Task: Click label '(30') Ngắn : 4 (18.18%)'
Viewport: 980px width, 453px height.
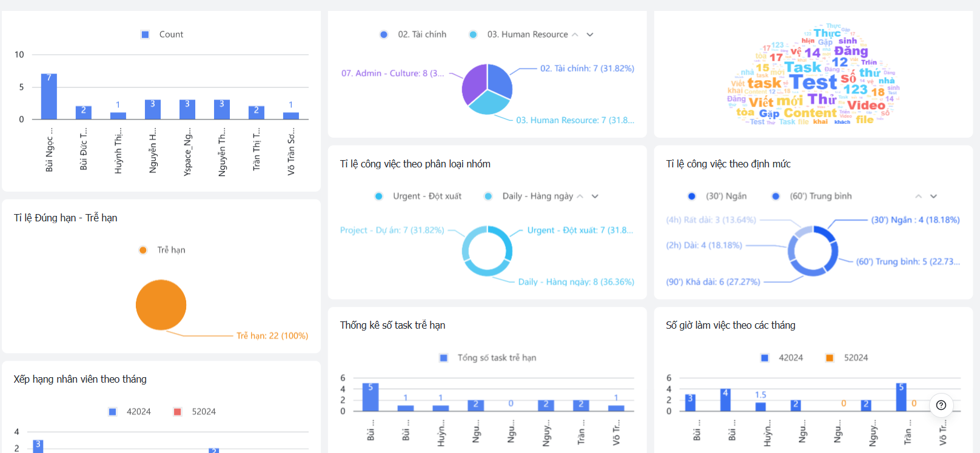Action: point(916,220)
